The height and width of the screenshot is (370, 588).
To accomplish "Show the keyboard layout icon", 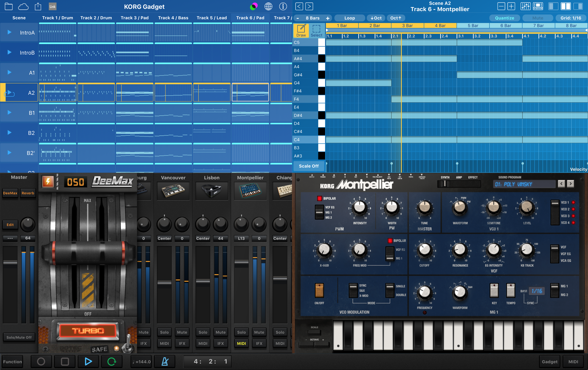I will [538, 6].
